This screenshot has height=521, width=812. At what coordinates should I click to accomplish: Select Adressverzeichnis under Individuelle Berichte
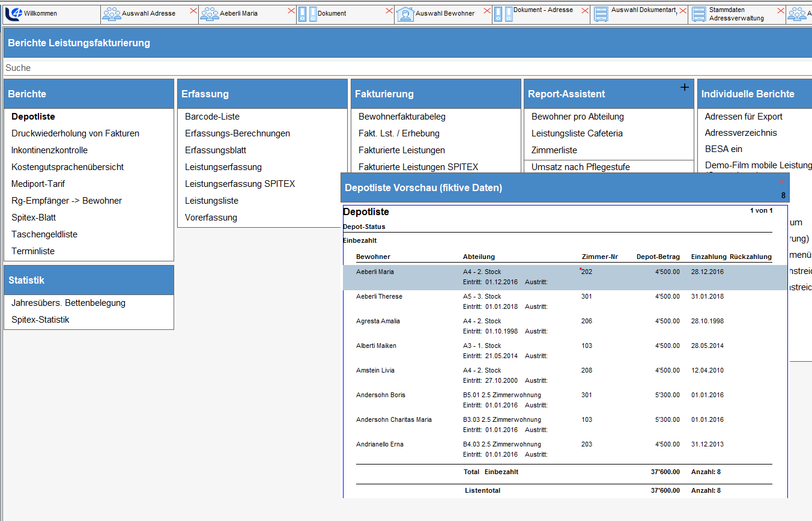741,133
